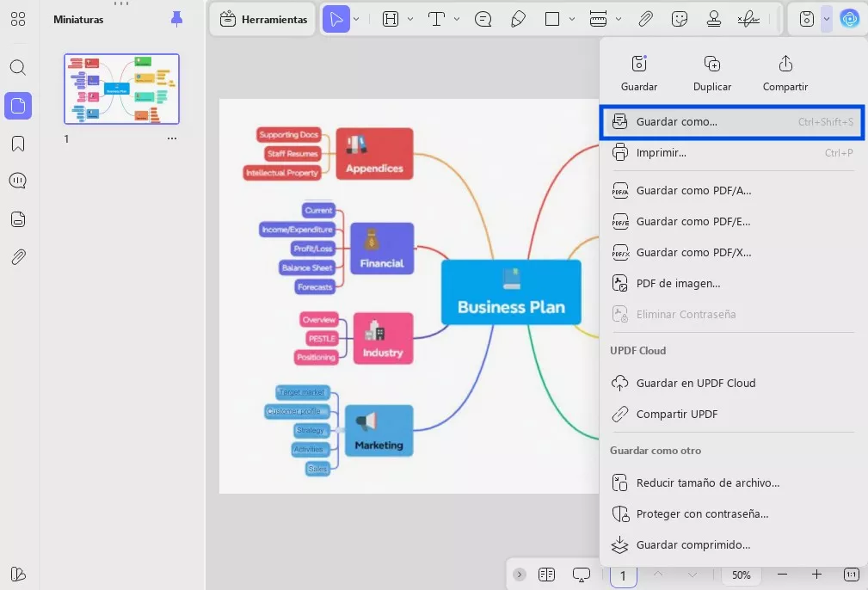This screenshot has height=590, width=868.
Task: Choose Guardar en UPDF Cloud
Action: click(x=732, y=383)
